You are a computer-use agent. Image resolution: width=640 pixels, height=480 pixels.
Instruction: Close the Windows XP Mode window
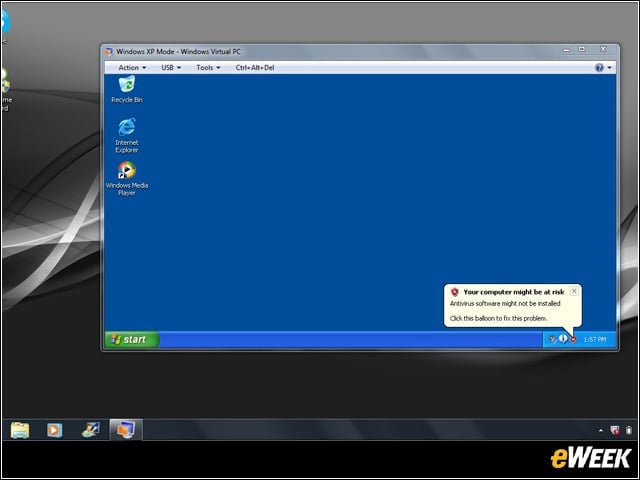click(x=603, y=49)
